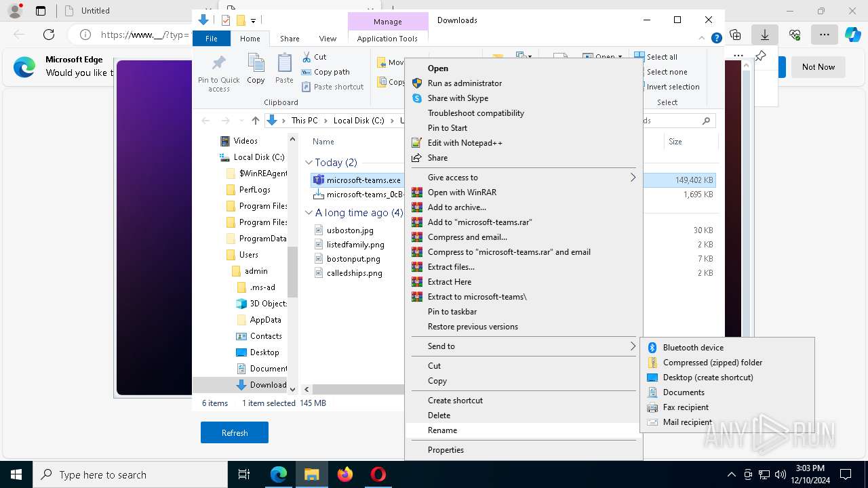This screenshot has width=868, height=488.
Task: Sort files by Name column header
Action: 323,142
